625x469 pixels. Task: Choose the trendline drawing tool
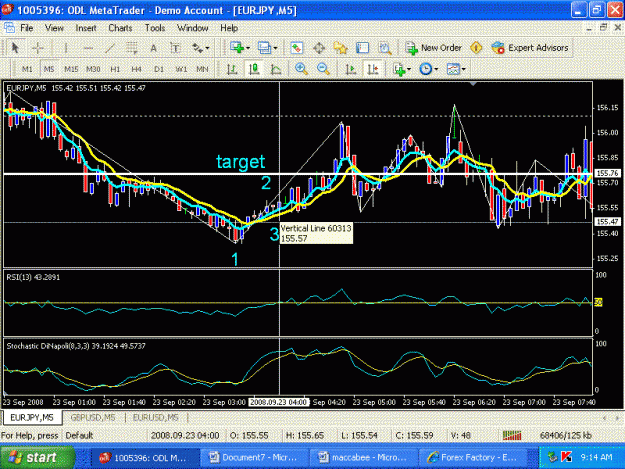coord(110,48)
